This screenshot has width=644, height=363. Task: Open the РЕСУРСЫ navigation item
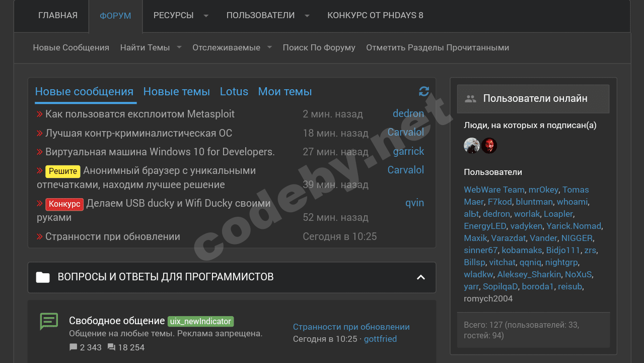click(173, 15)
